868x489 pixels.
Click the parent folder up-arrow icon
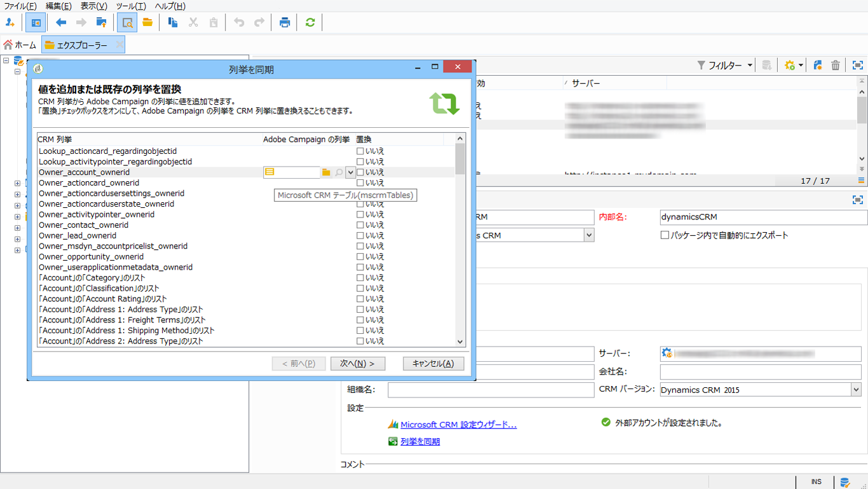(x=102, y=22)
